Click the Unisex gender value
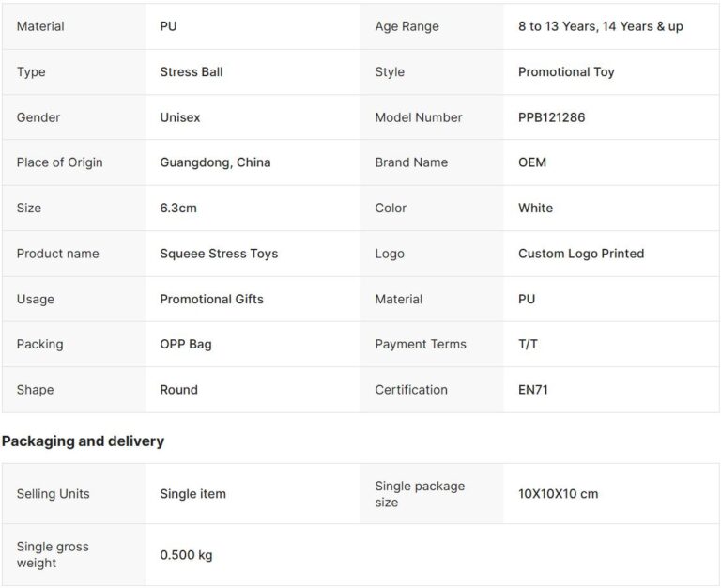This screenshot has width=721, height=588. (180, 117)
